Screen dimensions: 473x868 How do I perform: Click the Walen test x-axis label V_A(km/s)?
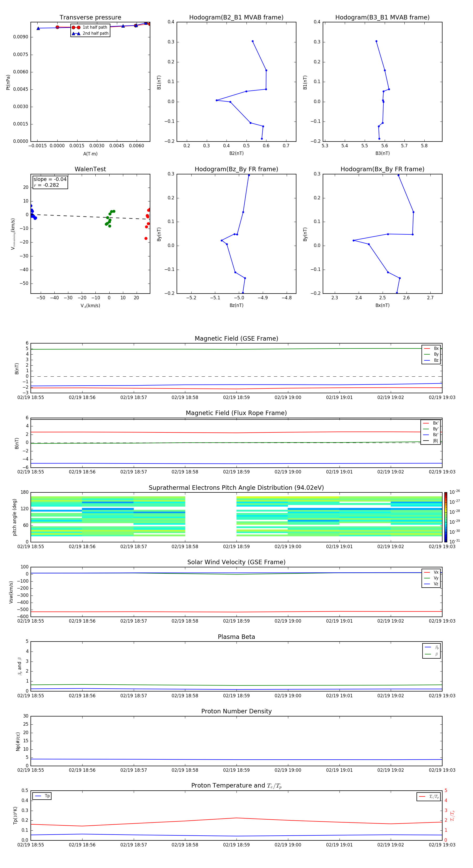click(90, 306)
